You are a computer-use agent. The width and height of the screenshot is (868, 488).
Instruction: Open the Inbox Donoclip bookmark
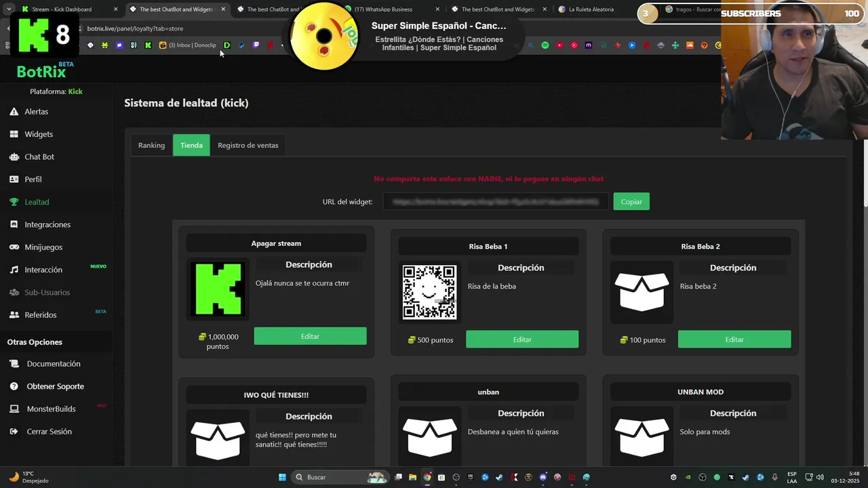(188, 45)
